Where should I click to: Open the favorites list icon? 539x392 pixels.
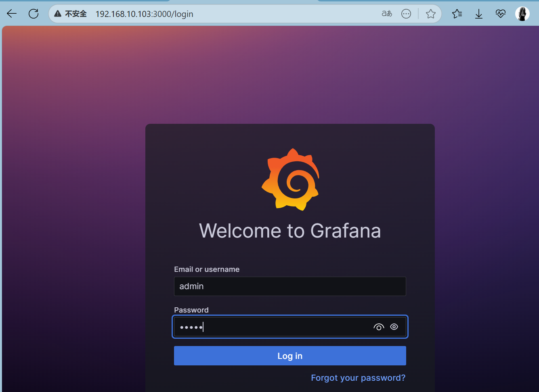[457, 14]
